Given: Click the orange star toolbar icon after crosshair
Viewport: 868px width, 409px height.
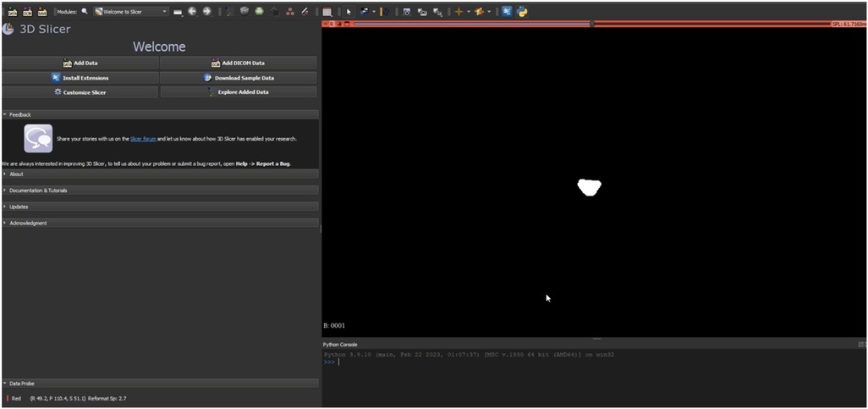Looking at the screenshot, I should click(479, 12).
